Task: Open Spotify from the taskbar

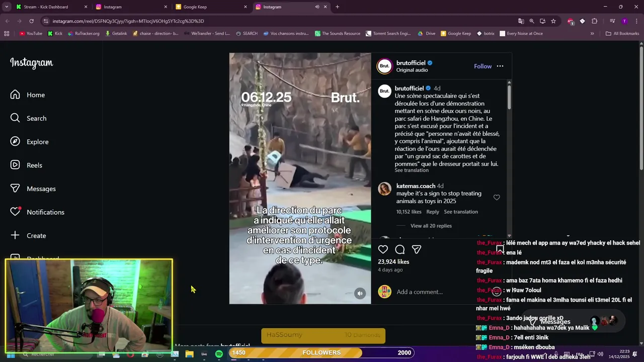Action: click(x=219, y=354)
